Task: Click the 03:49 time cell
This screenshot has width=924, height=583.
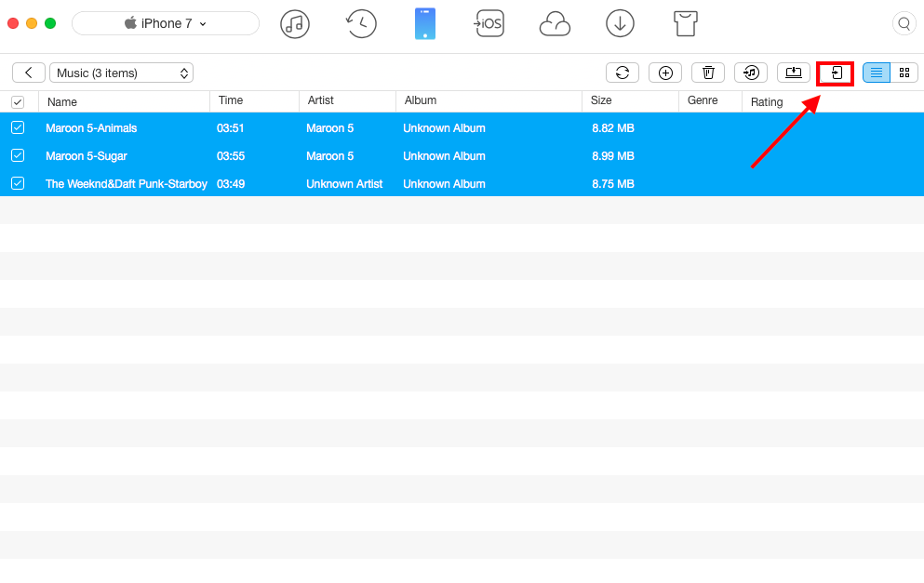Action: pyautogui.click(x=231, y=184)
